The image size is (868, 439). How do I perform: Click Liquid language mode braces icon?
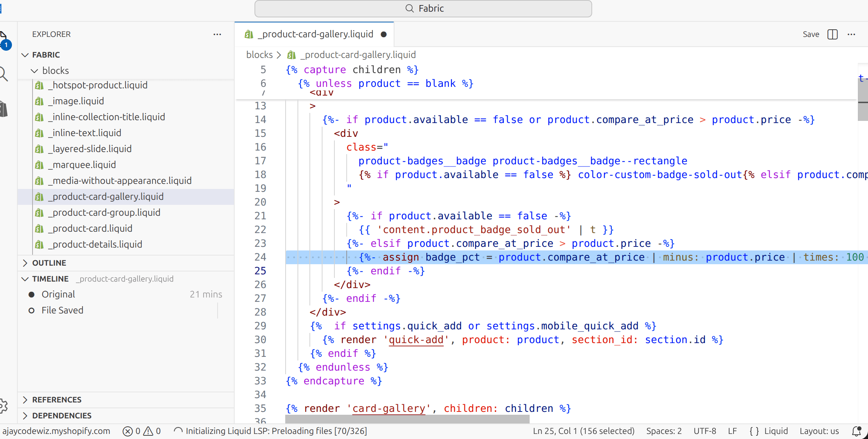coord(754,431)
